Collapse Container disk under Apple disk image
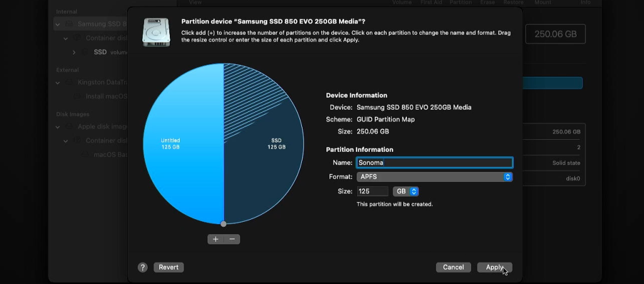 click(65, 140)
